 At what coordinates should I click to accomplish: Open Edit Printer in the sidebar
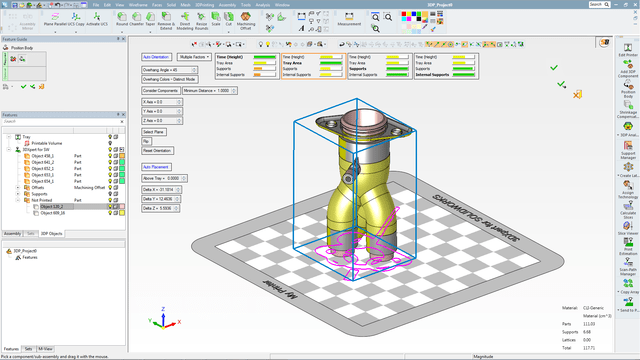(628, 50)
